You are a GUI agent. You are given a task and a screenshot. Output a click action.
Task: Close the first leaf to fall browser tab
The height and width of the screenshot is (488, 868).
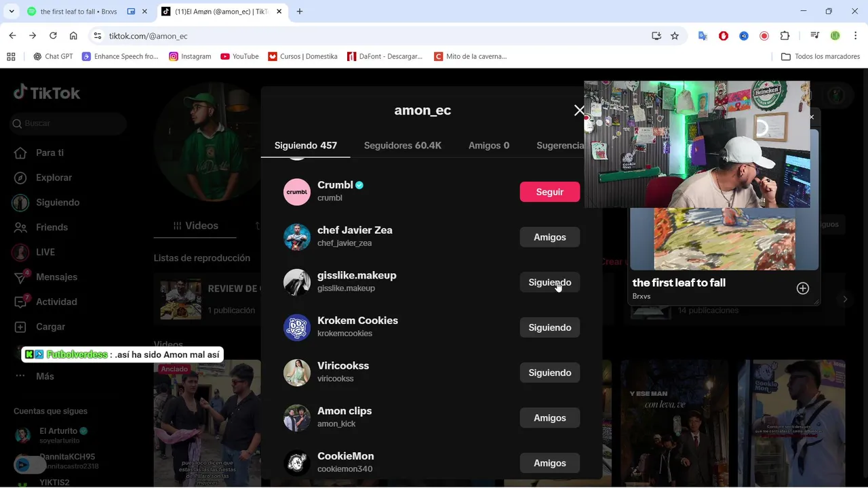(x=144, y=12)
